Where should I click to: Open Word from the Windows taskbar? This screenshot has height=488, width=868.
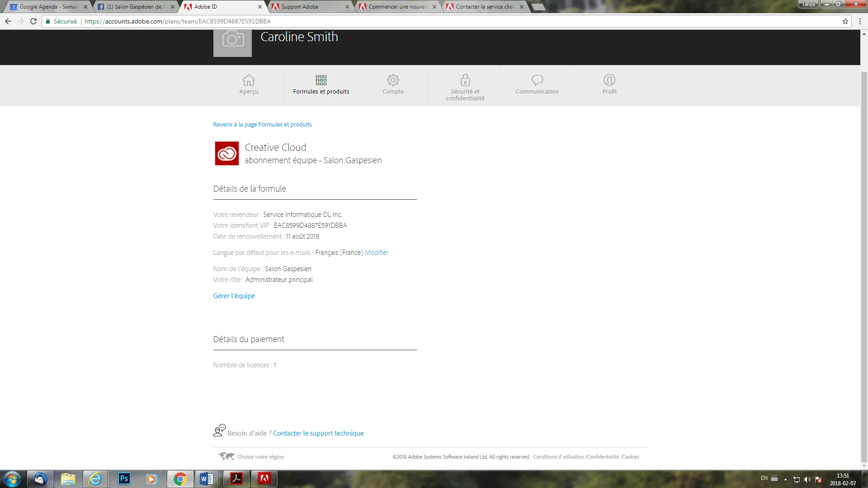pyautogui.click(x=207, y=479)
